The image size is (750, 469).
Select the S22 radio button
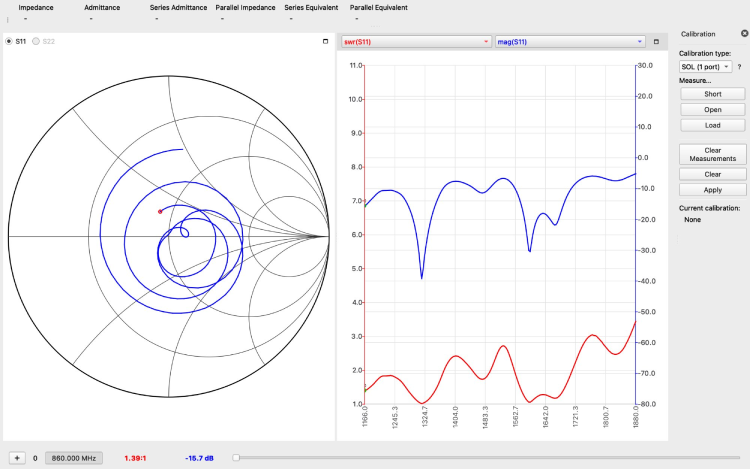pyautogui.click(x=37, y=42)
